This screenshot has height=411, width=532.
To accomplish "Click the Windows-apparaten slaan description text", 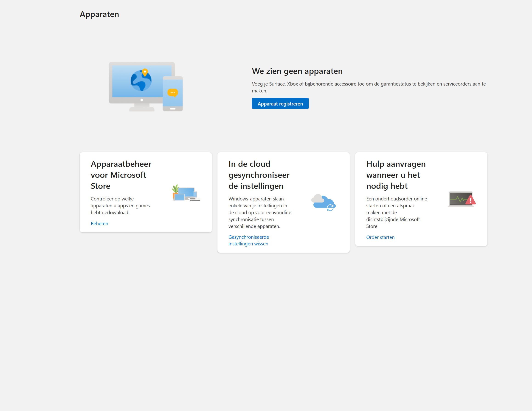I will (x=260, y=212).
